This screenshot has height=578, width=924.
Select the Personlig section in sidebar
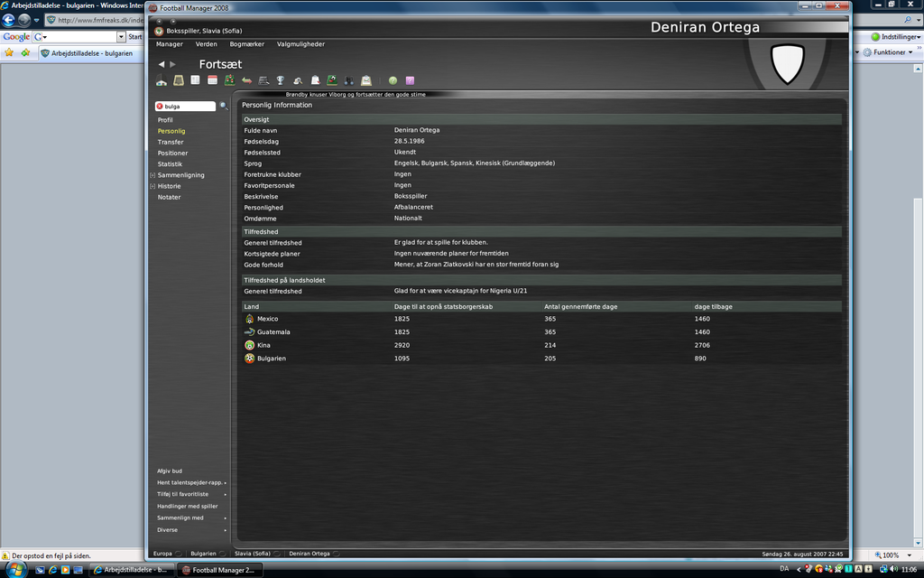tap(171, 131)
